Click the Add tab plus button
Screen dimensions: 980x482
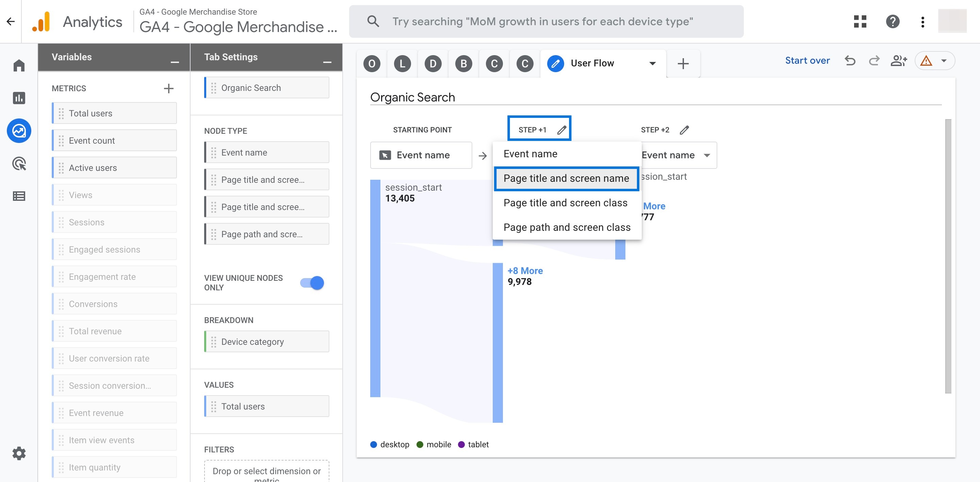click(x=683, y=63)
